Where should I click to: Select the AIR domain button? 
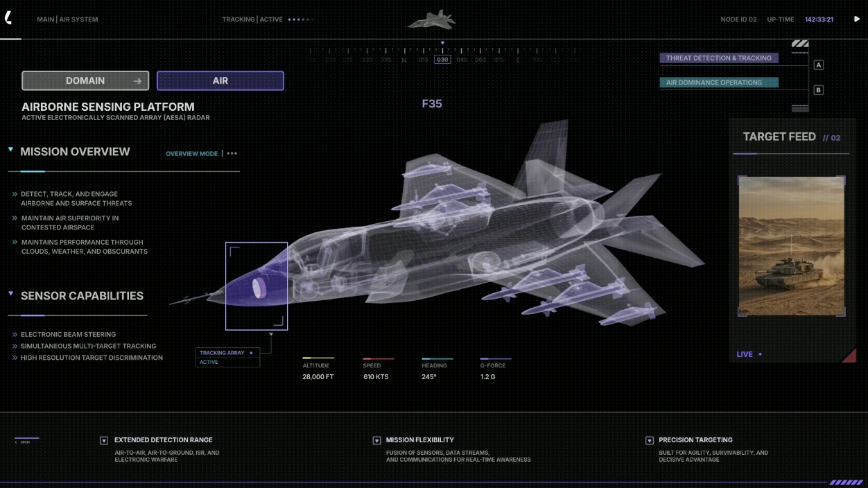pos(220,80)
